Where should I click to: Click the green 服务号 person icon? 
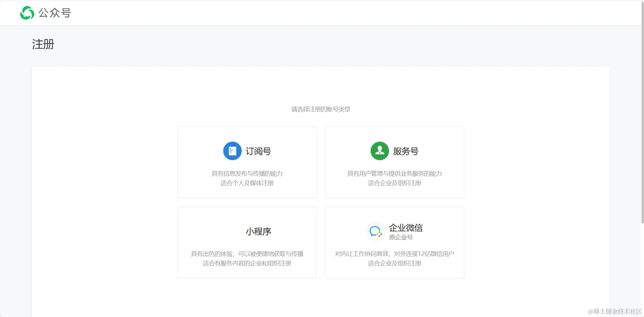[x=380, y=151]
